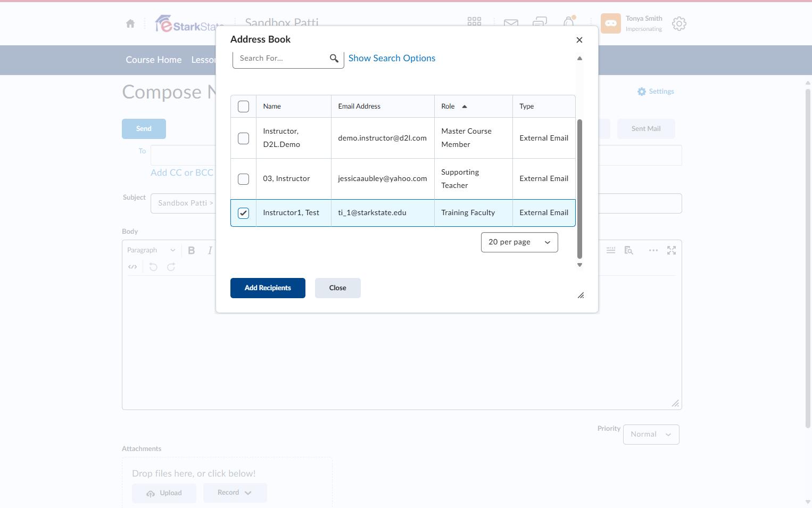Check the 03, Instructor row checkbox
The width and height of the screenshot is (812, 508).
tap(243, 179)
